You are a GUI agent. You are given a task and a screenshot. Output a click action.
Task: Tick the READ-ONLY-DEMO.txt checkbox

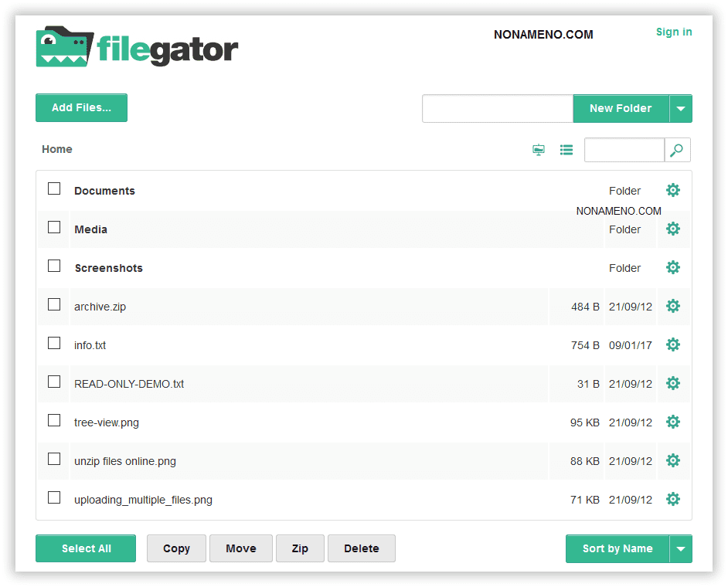point(54,382)
